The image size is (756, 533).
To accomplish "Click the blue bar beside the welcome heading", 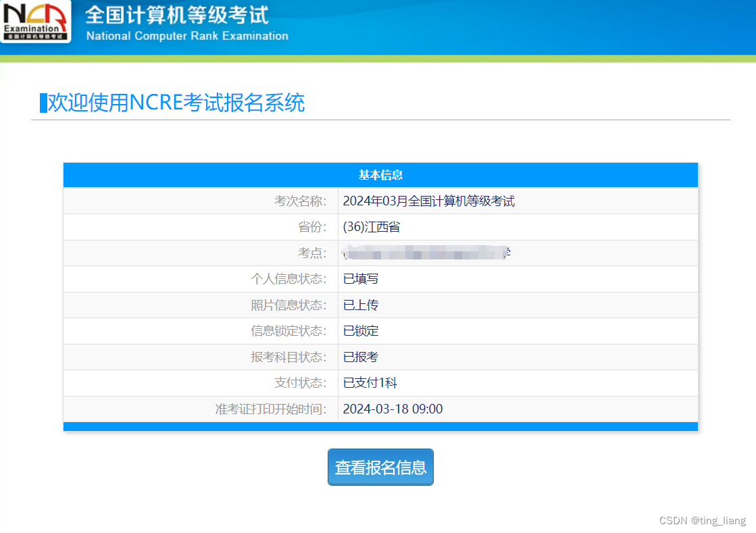I will [x=42, y=103].
